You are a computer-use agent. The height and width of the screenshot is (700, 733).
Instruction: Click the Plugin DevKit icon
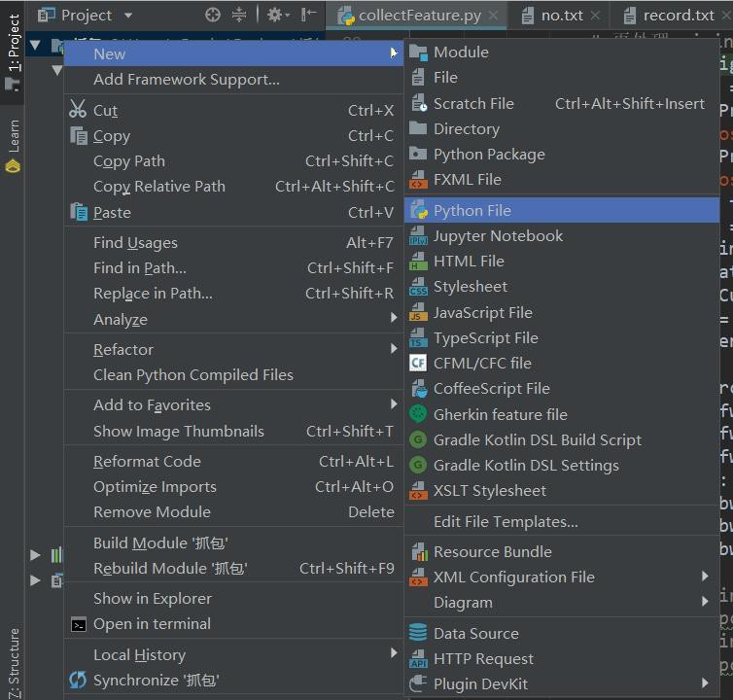418,683
